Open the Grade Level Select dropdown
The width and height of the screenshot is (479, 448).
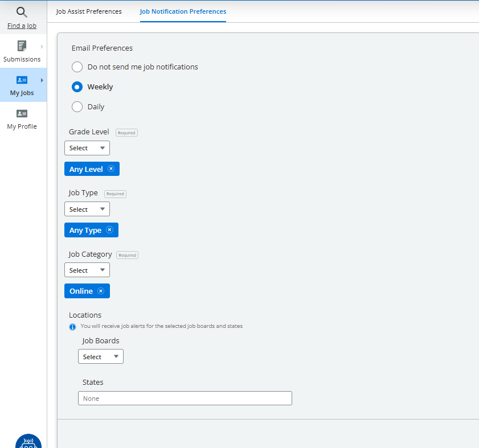(x=87, y=148)
